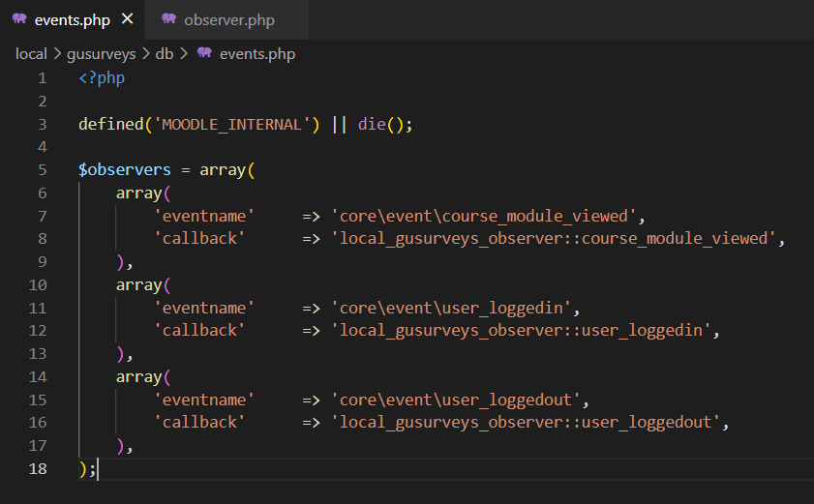Viewport: 814px width, 504px height.
Task: Click the 'die' call on line 3
Action: 372,124
